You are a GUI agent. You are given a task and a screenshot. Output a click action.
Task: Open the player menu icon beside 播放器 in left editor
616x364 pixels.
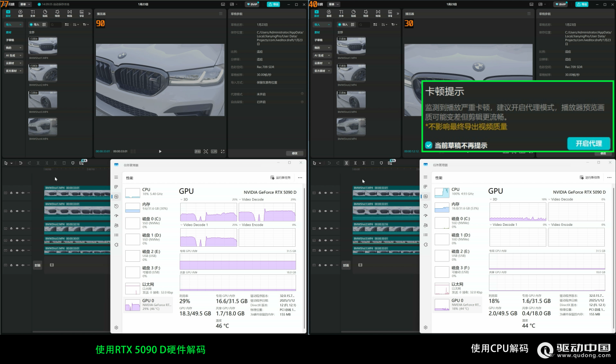(221, 14)
